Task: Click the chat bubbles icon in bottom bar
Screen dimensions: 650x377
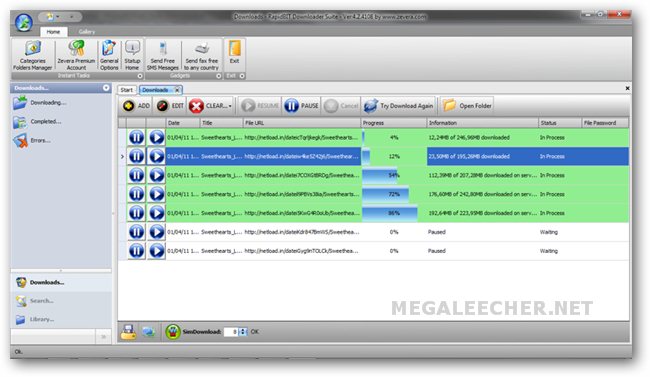Action: click(148, 332)
